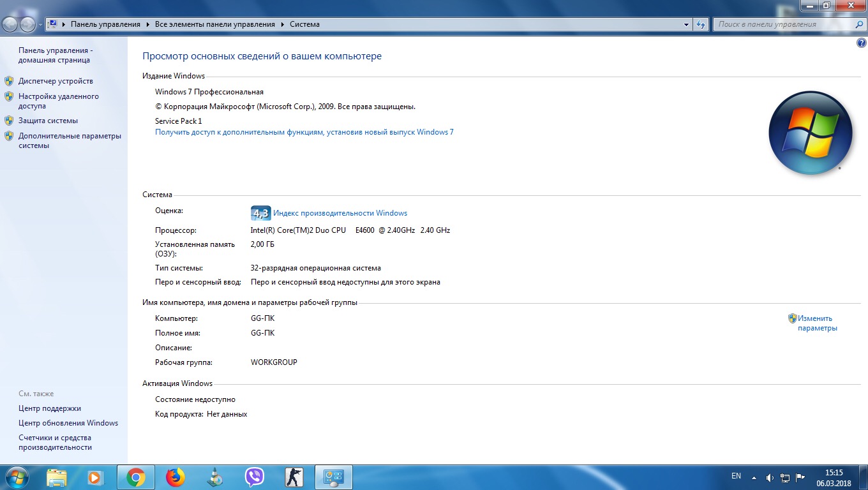Open 'Защита системы' link

tap(48, 120)
